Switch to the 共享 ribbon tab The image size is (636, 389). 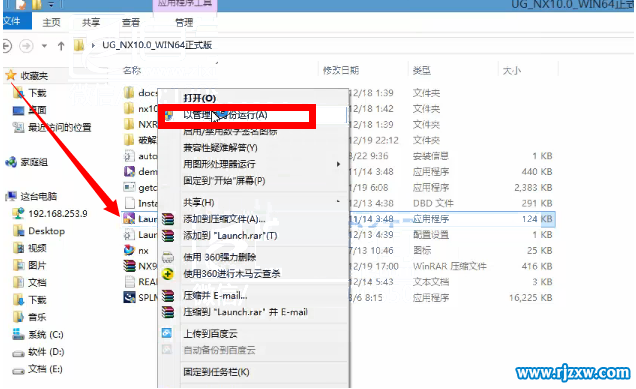[91, 22]
